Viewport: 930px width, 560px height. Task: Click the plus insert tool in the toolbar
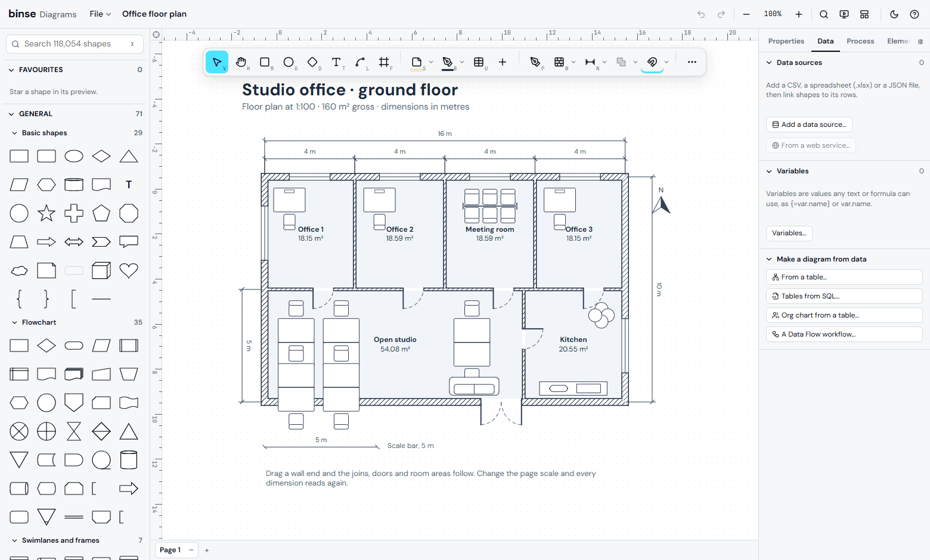point(503,62)
